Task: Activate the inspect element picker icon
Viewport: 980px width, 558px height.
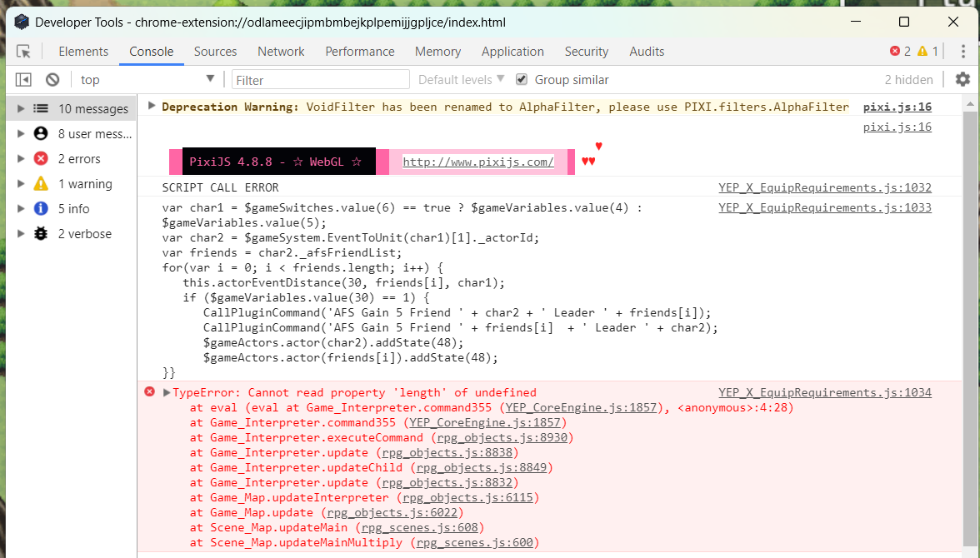Action: point(23,52)
